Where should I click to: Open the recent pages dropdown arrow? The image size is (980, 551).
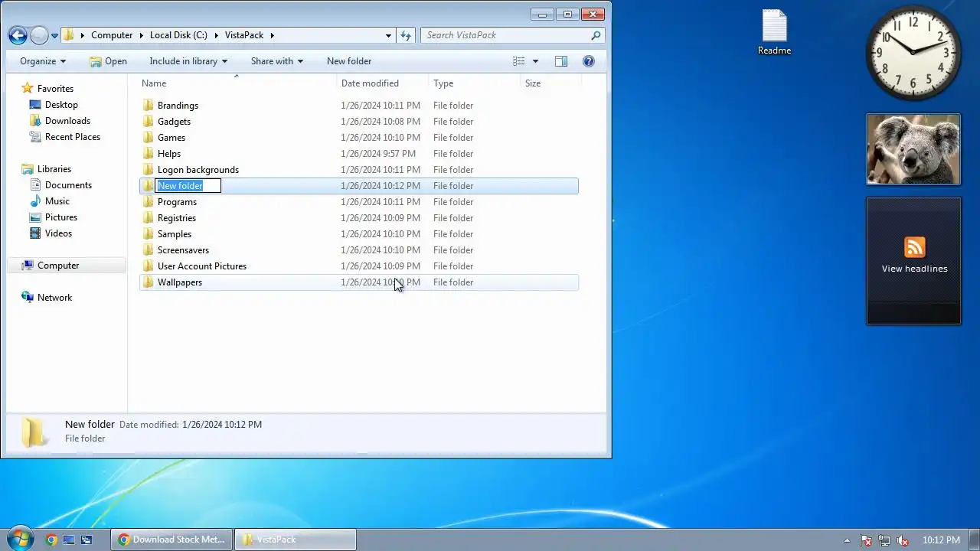tap(54, 36)
